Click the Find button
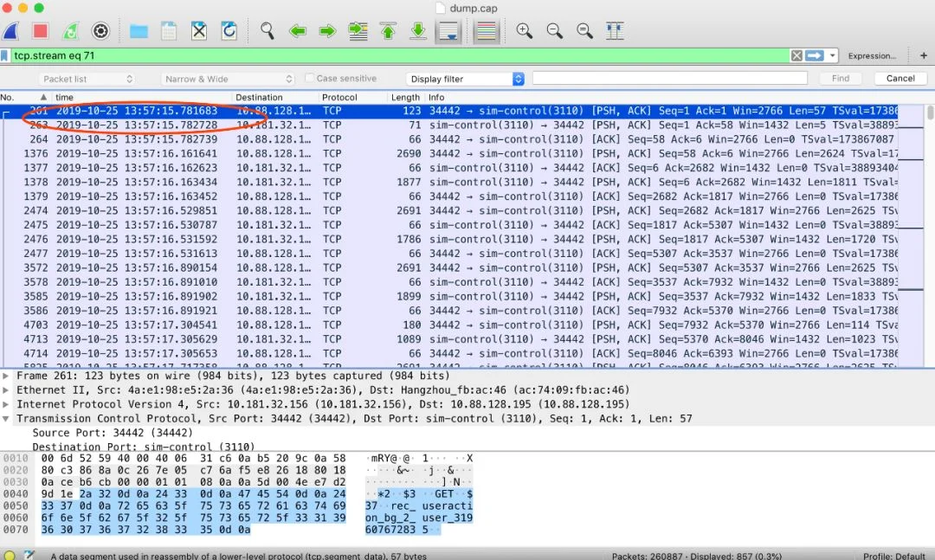 840,78
